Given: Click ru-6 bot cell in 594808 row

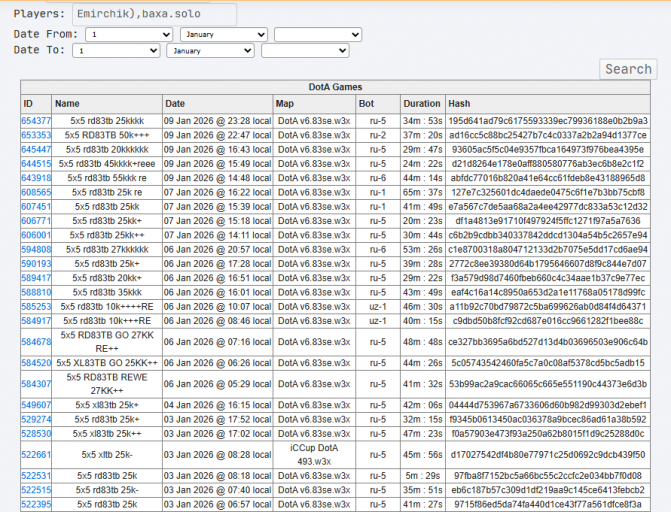Looking at the screenshot, I should click(378, 250).
